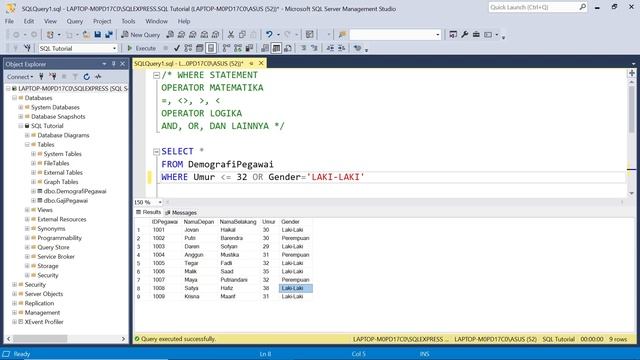Cut selection with the scissors icon
The image size is (640, 360).
231,35
